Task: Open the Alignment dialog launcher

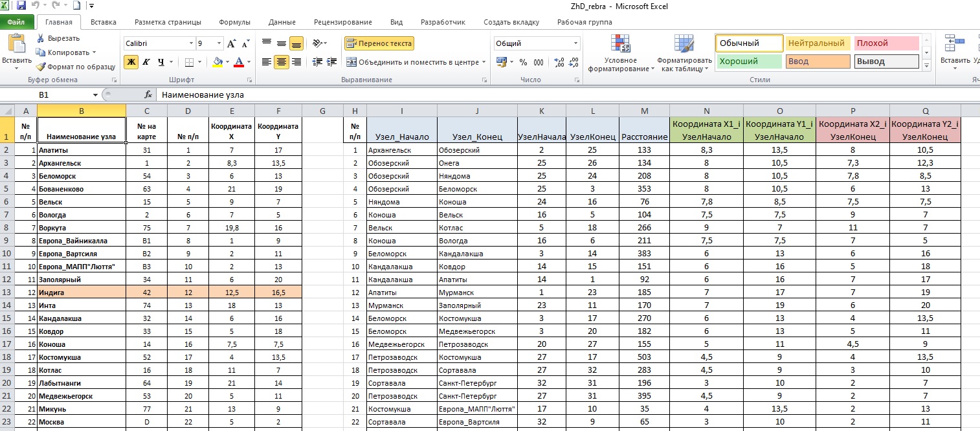Action: point(484,80)
